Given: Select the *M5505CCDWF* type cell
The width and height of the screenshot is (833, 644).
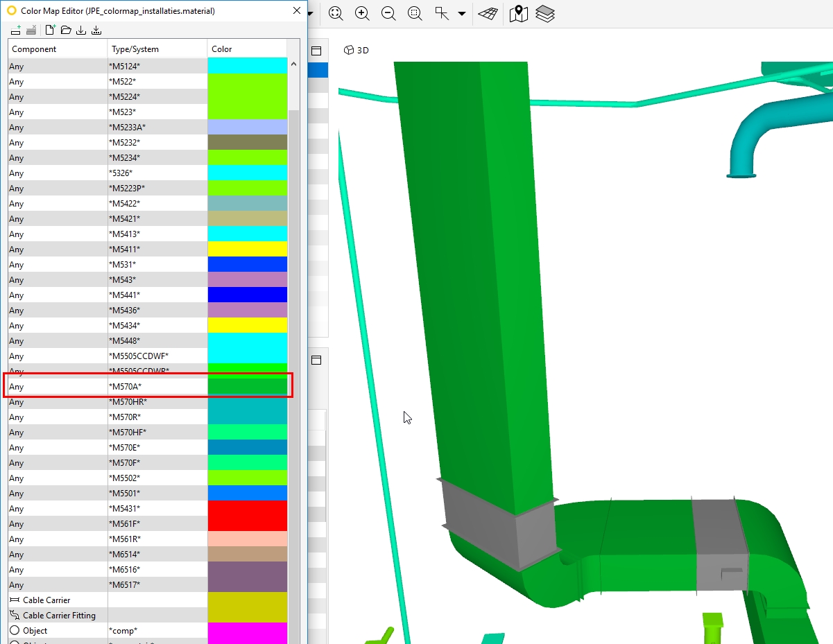Looking at the screenshot, I should pyautogui.click(x=157, y=356).
